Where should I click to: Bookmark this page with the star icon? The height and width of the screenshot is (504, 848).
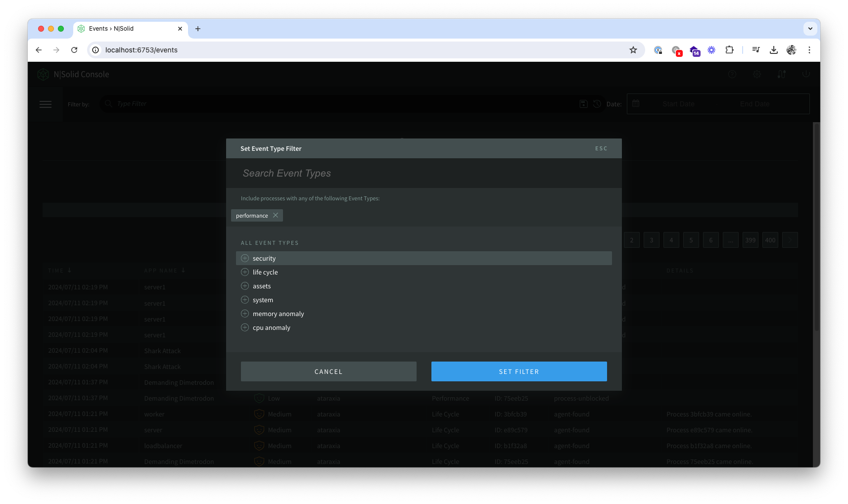point(633,50)
